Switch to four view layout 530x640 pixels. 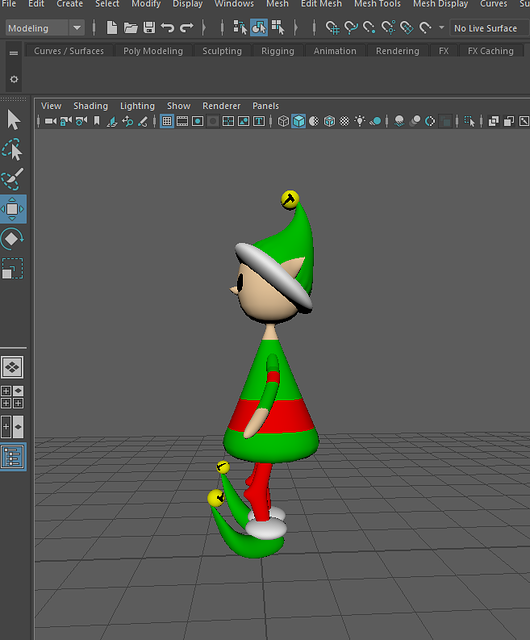tap(13, 397)
